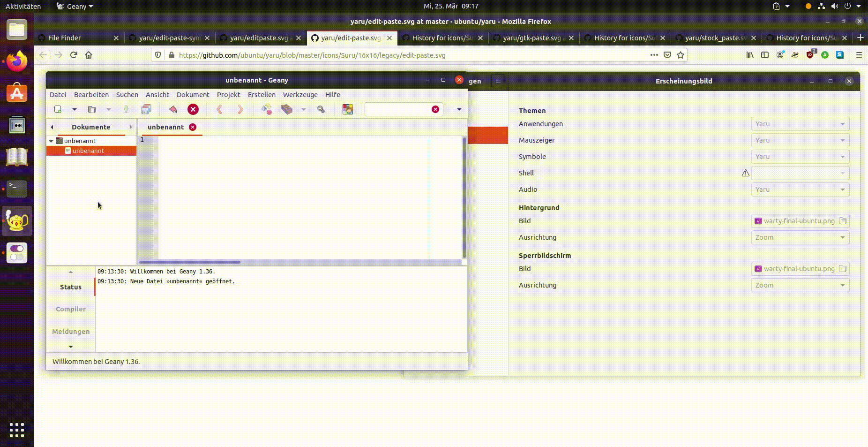Click the Shell warning triangle icon

(x=745, y=173)
